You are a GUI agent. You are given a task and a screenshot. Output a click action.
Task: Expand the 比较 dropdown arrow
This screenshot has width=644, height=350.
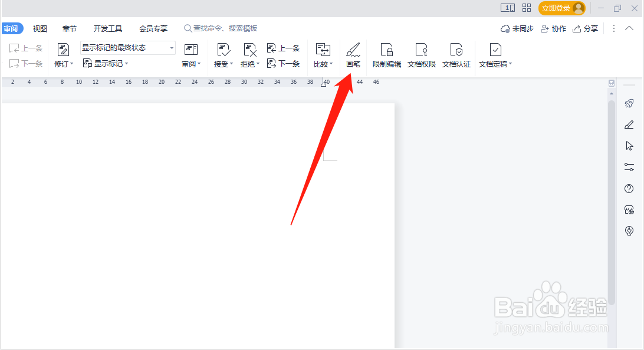[x=331, y=64]
